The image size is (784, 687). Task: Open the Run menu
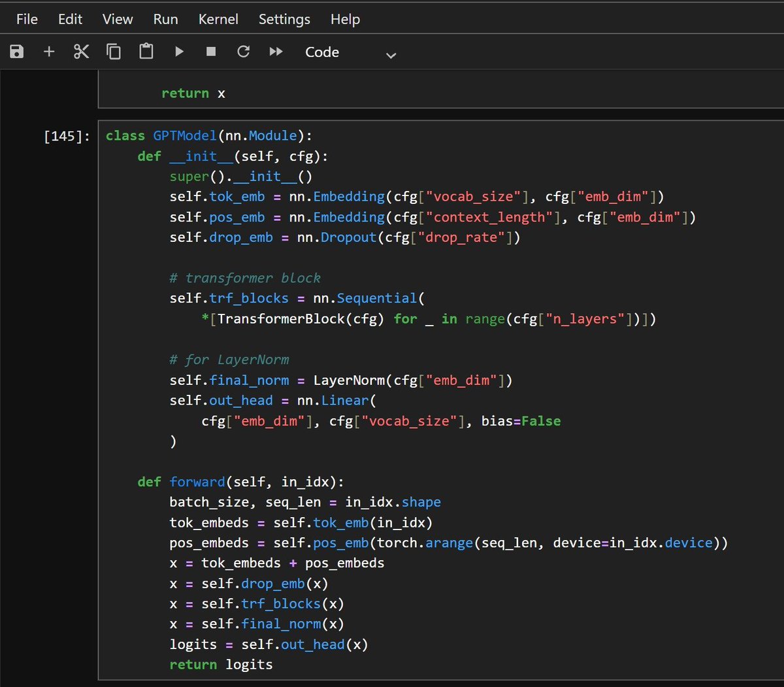(x=165, y=20)
